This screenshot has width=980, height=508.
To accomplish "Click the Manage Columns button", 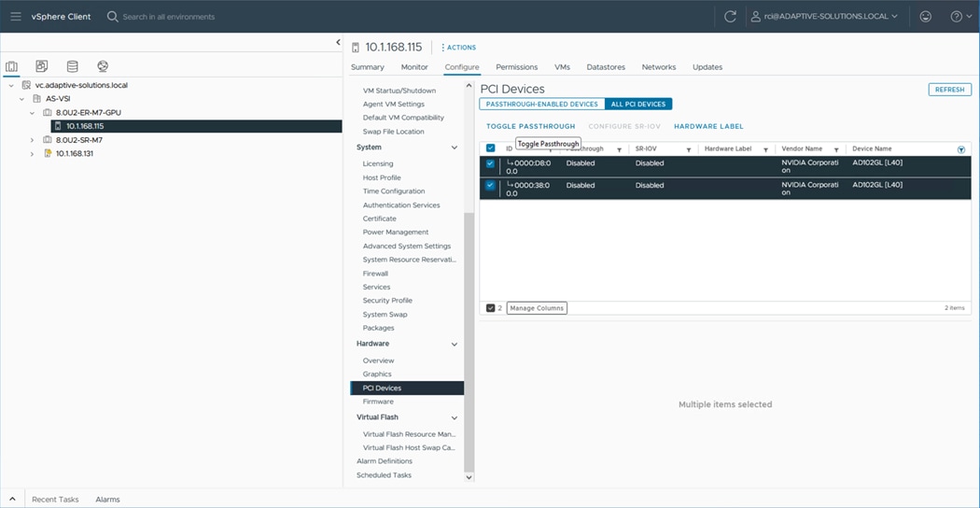I will click(x=537, y=308).
